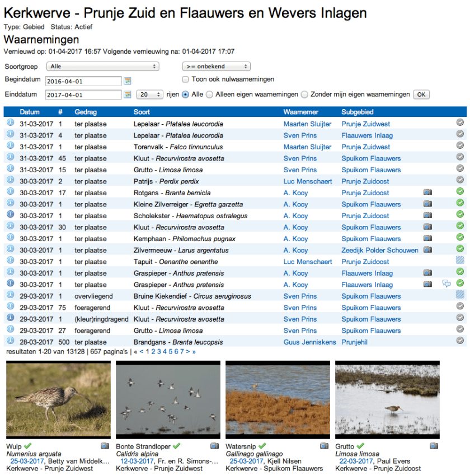Sort by the Soort column header
The width and height of the screenshot is (470, 476).
[x=142, y=112]
